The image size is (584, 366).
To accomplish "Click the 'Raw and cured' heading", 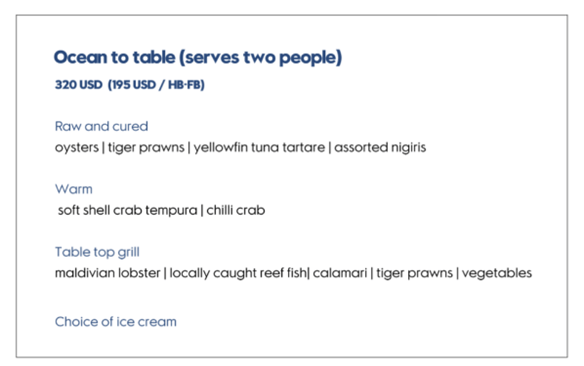I will coord(101,126).
